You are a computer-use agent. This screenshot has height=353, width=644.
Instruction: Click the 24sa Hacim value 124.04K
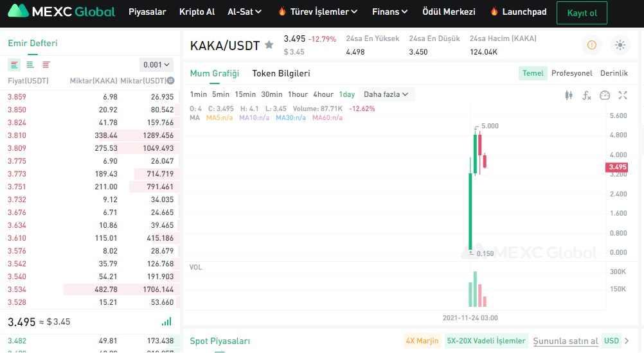click(x=483, y=52)
